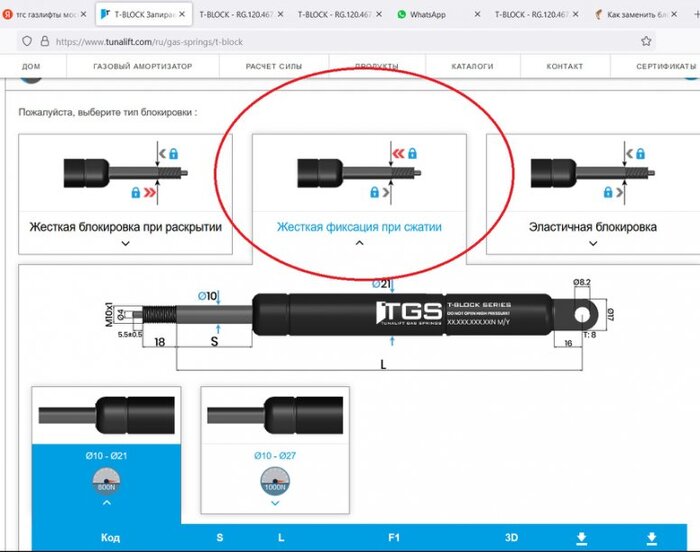Open КАТАЛОГИ menu item
Viewport: 700px width, 552px height.
pyautogui.click(x=472, y=67)
